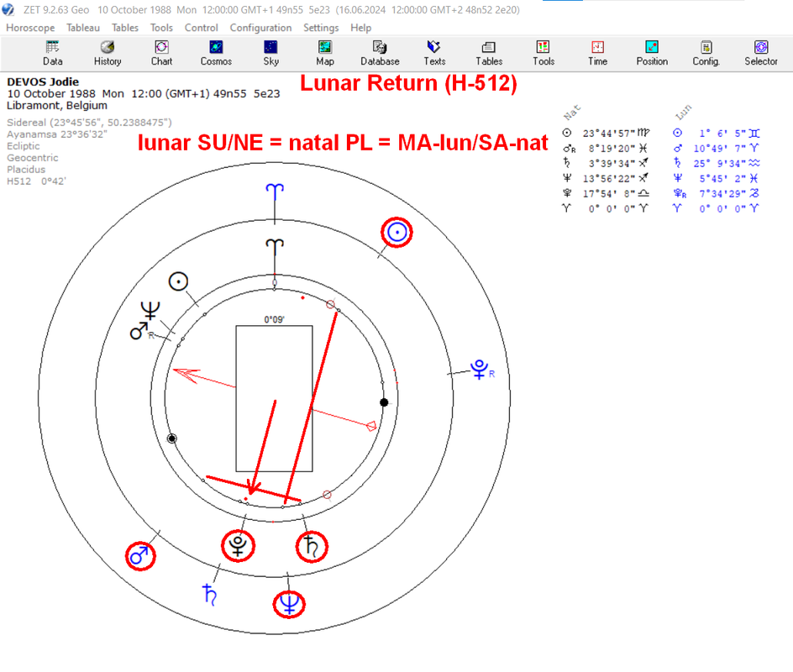Image resolution: width=793 pixels, height=672 pixels.
Task: Open the Settings menu
Action: click(321, 28)
